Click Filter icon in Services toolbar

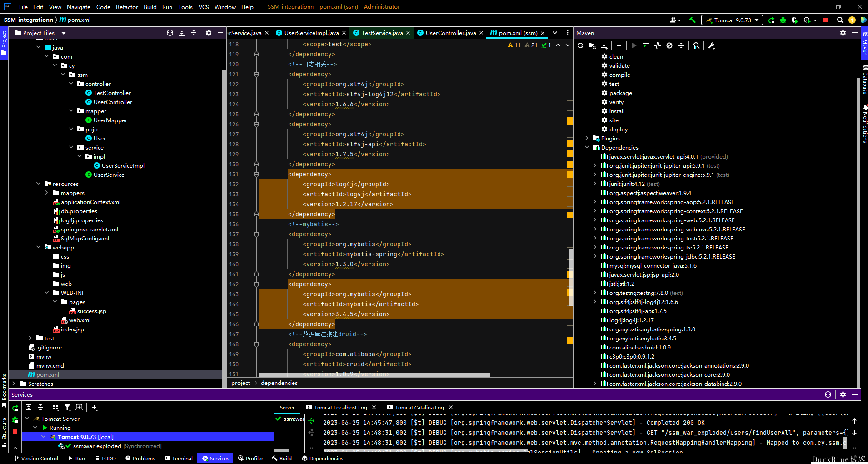[x=67, y=408]
